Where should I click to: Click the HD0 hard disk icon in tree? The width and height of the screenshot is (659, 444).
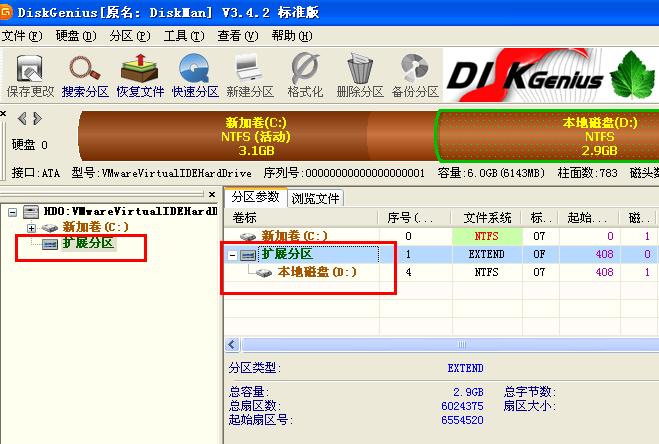pos(31,211)
